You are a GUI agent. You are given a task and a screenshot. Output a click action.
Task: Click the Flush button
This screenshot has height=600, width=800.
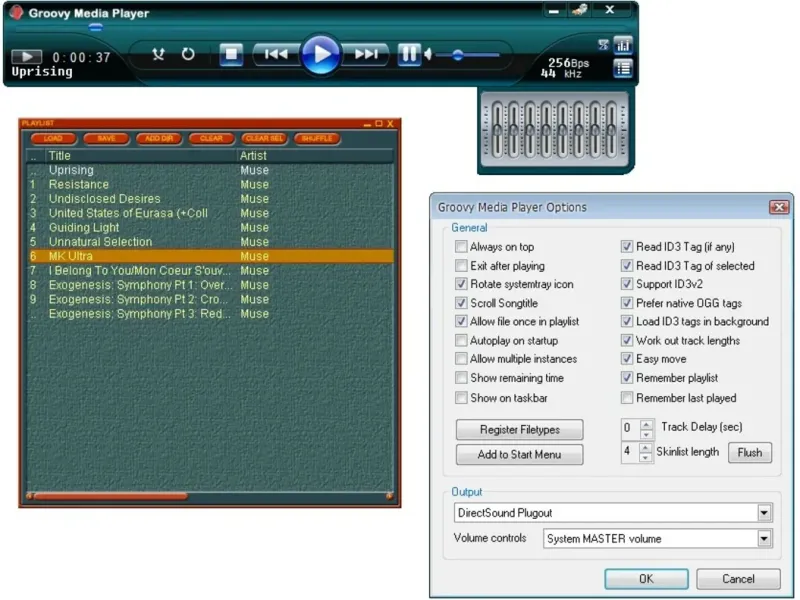coord(749,453)
